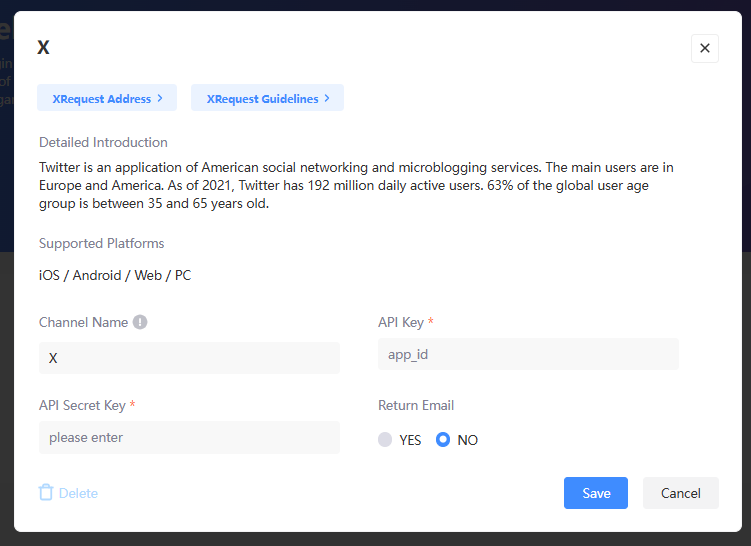
Task: Click the Delete channel trash button
Action: [68, 493]
